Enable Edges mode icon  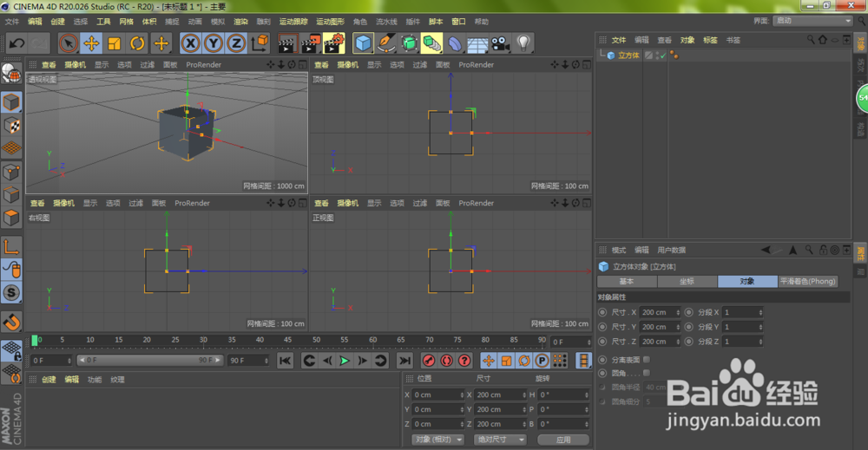click(x=11, y=194)
